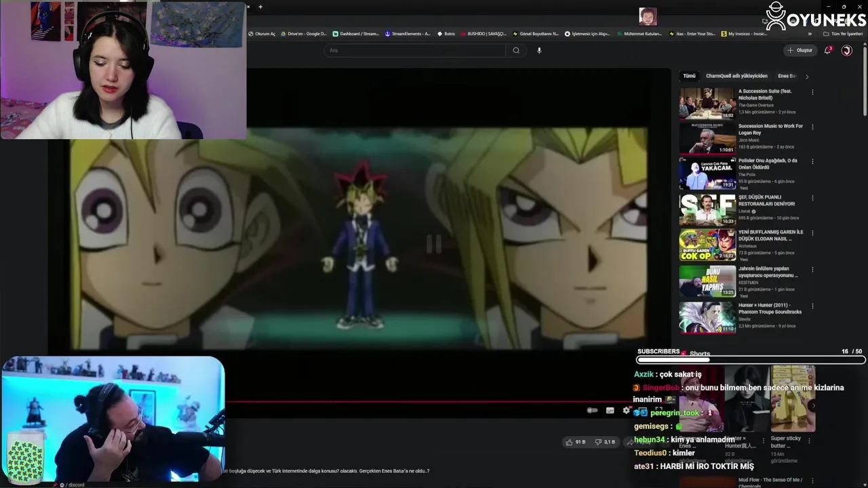Open YENİ BUFFLANMIŞ GAREN video thumbnail
This screenshot has height=488, width=868.
pos(707,245)
